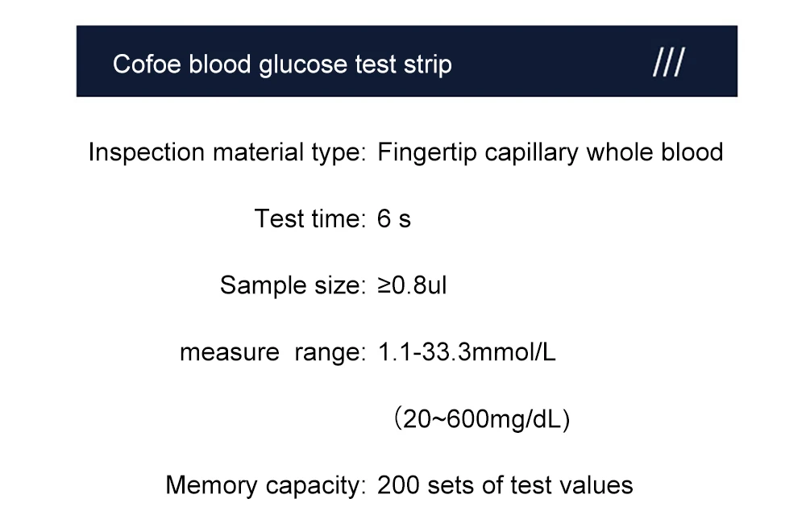Click the "Memory capacity:" label

pyautogui.click(x=266, y=486)
